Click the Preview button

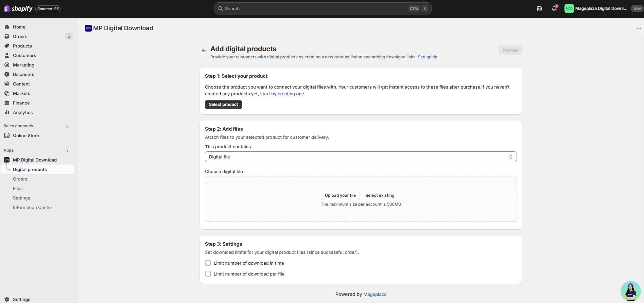pos(510,50)
